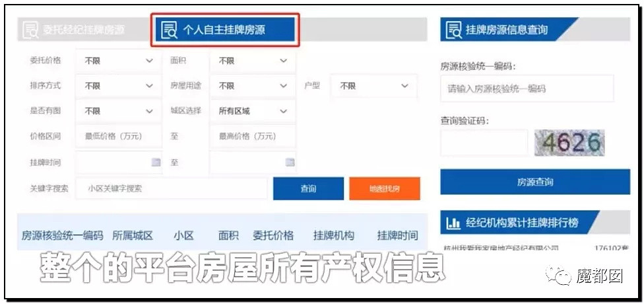This screenshot has height=304, width=644.
Task: Click the 所属城区 column header
Action: [x=132, y=236]
